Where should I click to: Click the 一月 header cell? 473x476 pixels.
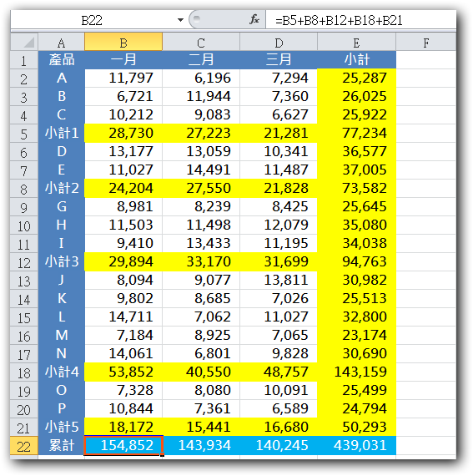tap(123, 60)
